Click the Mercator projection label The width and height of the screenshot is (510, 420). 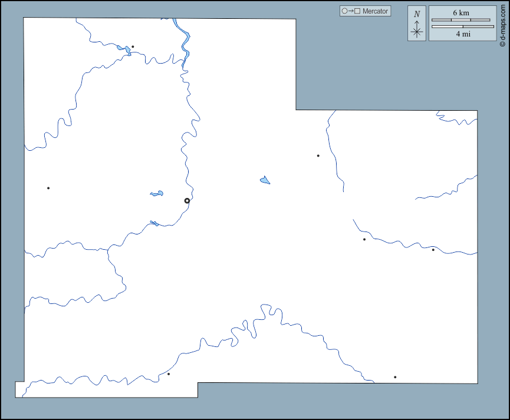point(375,11)
